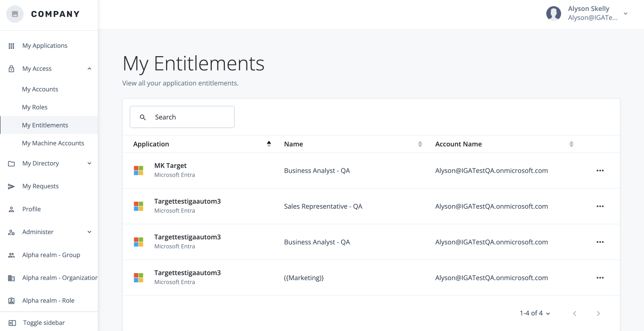Screen dimensions: 644x331
Task: Click the My Requests arrow icon
Action: tap(11, 186)
